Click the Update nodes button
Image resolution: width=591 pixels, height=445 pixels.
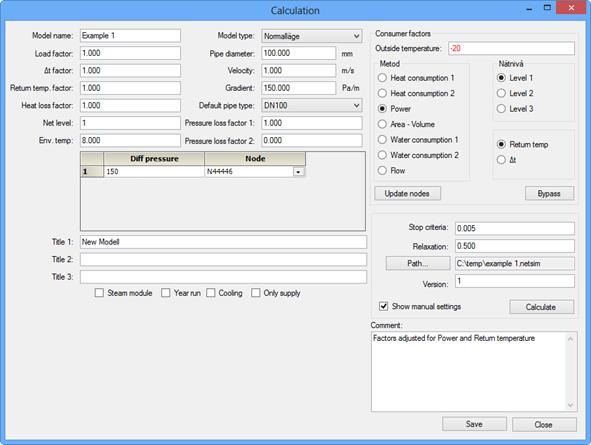[x=407, y=194]
